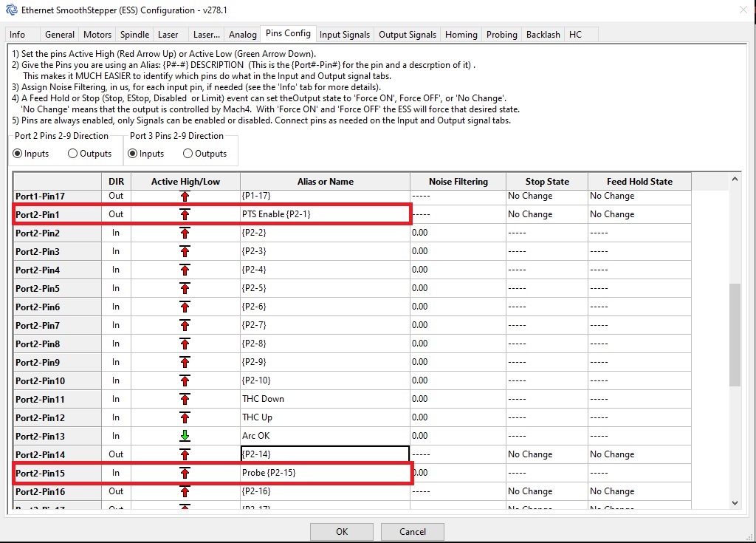Click the red arrow for THC Up

[x=185, y=417]
